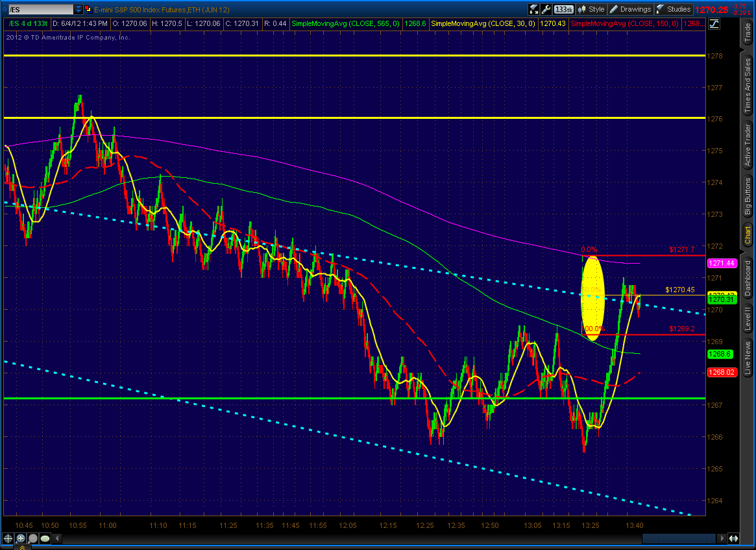This screenshot has width=756, height=550.
Task: Click the $1270.45 Fibonacci level label
Action: (680, 290)
